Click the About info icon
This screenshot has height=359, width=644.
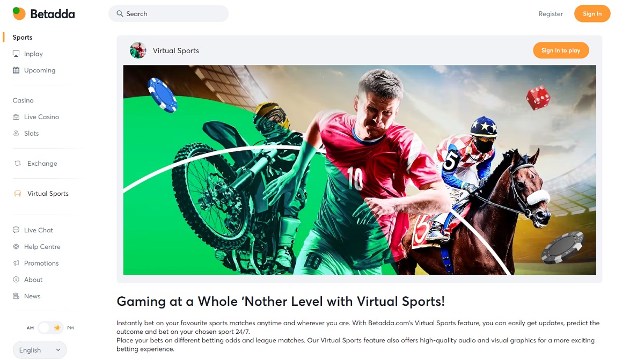16,280
